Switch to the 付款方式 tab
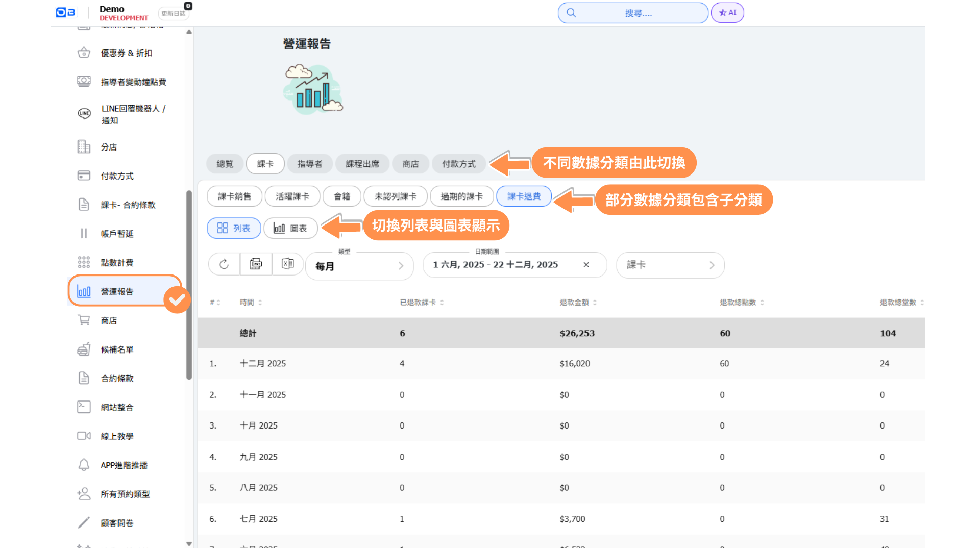Image resolution: width=980 pixels, height=551 pixels. click(458, 164)
